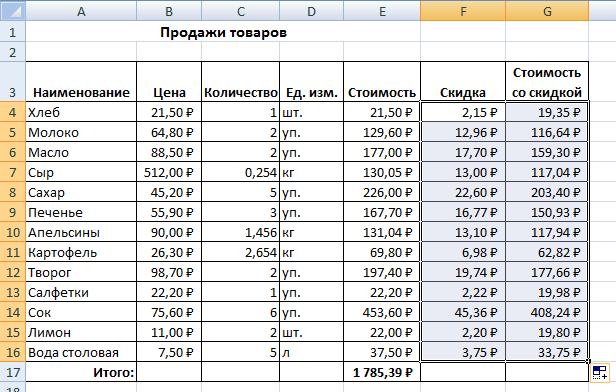
Task: Select the cell 'Вода столовая'
Action: [81, 352]
